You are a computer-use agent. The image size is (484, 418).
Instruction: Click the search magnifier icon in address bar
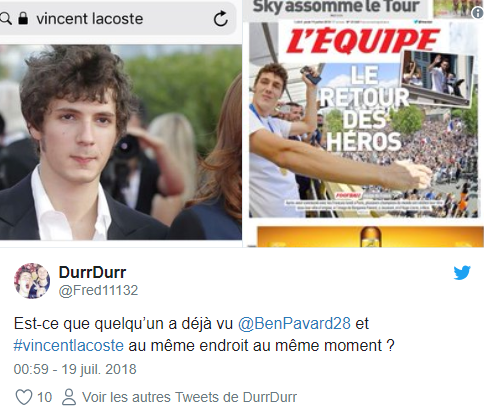click(5, 19)
